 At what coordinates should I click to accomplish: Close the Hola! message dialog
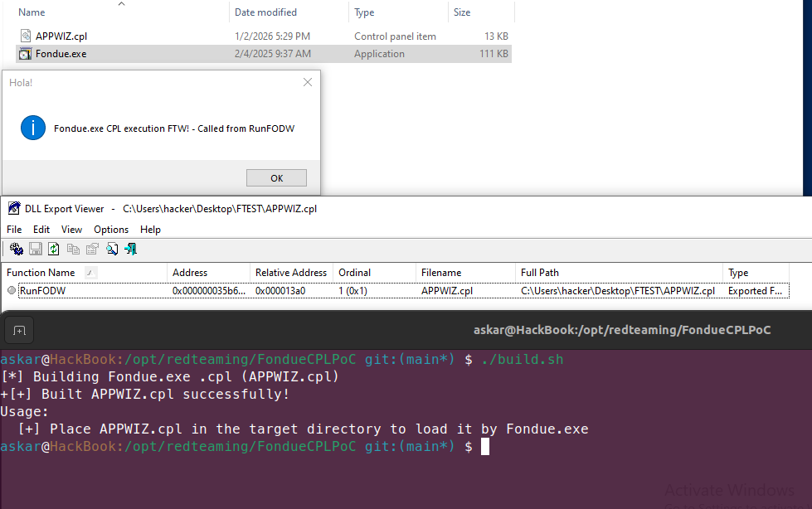[x=308, y=82]
